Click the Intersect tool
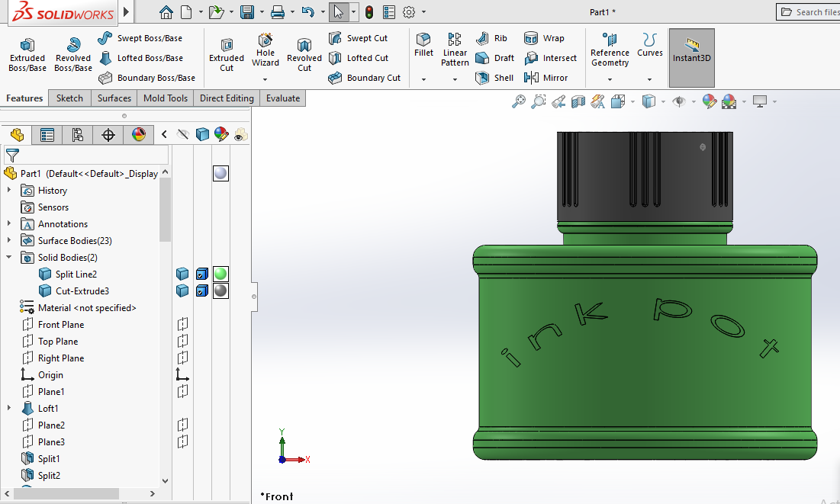The image size is (840, 504). point(550,58)
